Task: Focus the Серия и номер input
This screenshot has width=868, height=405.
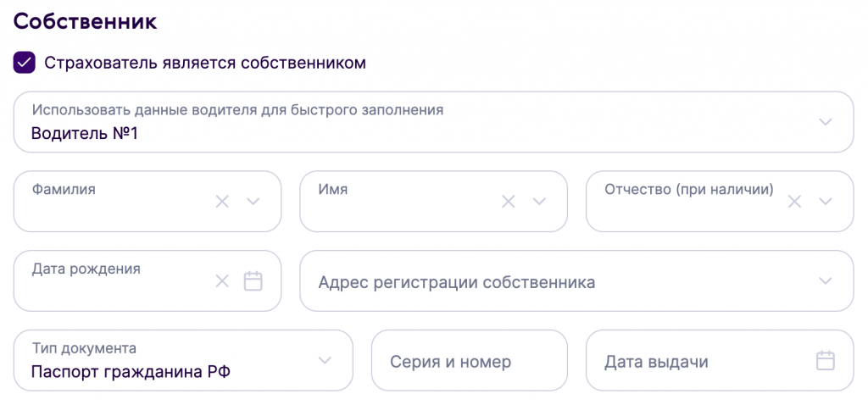Action: [x=469, y=361]
